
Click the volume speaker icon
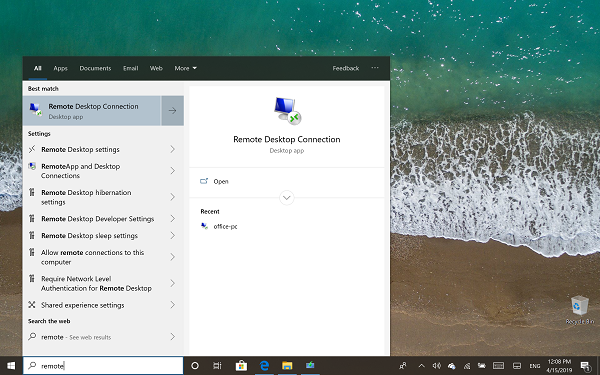[437, 366]
